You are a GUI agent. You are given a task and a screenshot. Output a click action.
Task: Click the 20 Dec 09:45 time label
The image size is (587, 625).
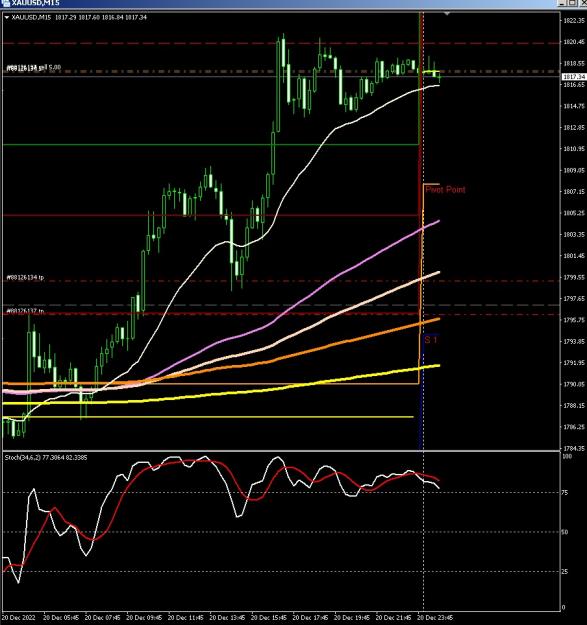pyautogui.click(x=144, y=618)
